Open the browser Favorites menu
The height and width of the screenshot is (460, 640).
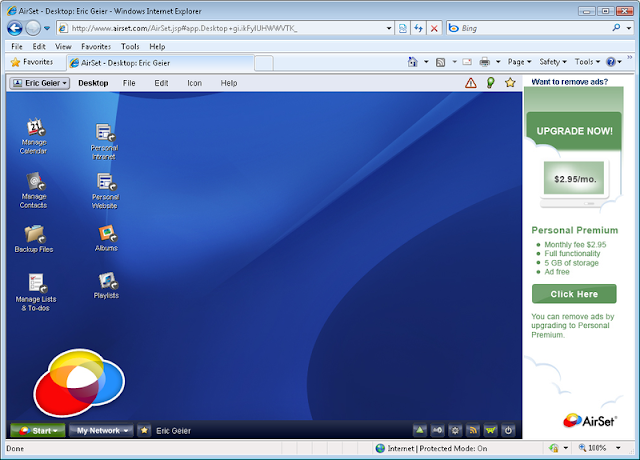tap(96, 47)
